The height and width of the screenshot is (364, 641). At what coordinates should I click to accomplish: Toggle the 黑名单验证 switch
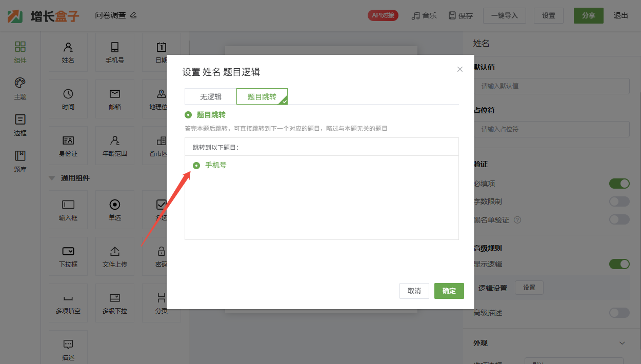[619, 219]
